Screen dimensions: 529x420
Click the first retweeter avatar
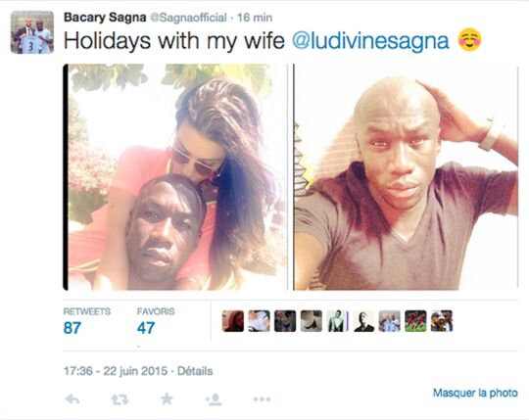click(233, 321)
